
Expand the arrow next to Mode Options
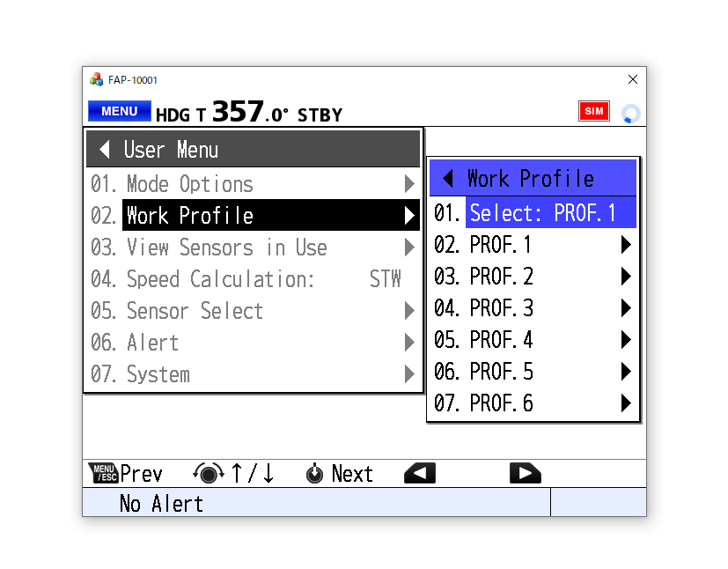point(409,184)
